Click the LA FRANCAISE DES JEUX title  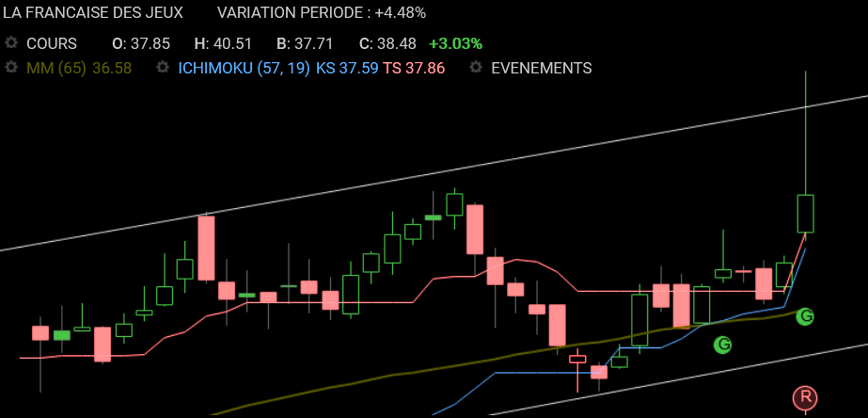click(93, 13)
